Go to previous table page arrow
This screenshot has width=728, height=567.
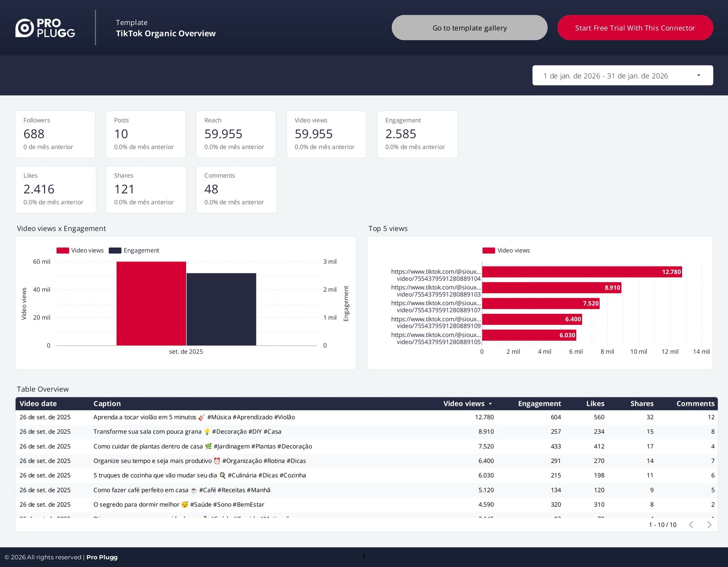coord(691,525)
